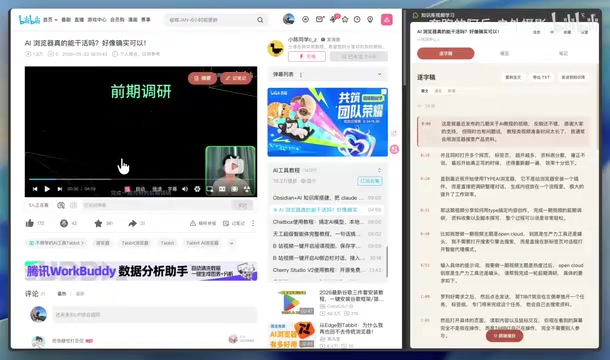610x360 pixels.
Task: Open the 共筑团队荣耀 ad banner
Action: [x=328, y=122]
